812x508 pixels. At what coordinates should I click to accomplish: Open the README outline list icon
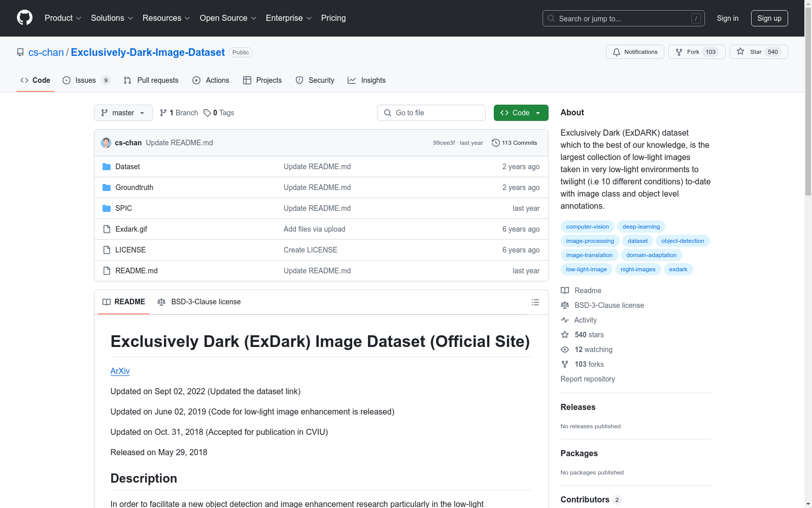pyautogui.click(x=535, y=302)
